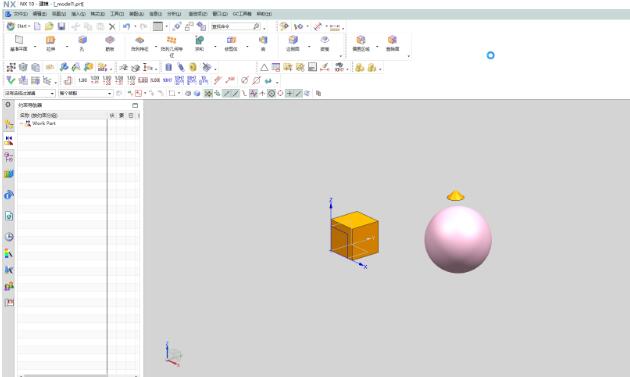Viewport: 630px width, 377px height.
Task: Toggle the circle center snap point option
Action: point(271,93)
